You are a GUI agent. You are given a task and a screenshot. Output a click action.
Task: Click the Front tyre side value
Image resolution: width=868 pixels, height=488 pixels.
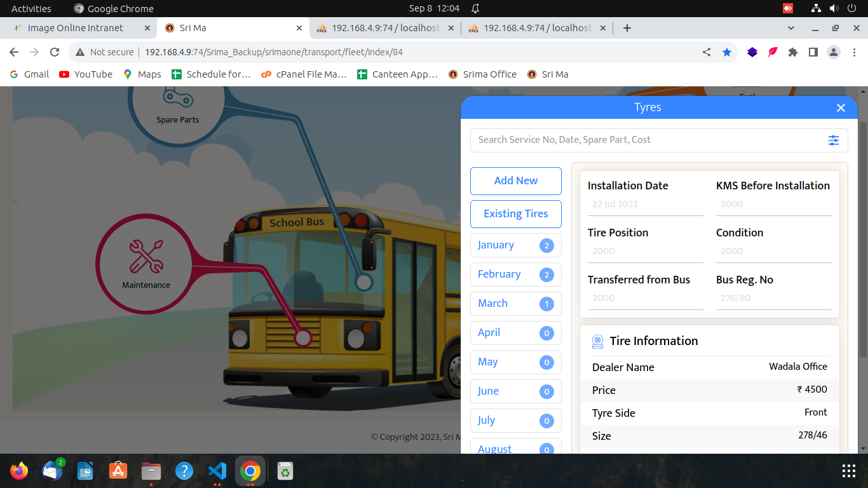tap(816, 412)
